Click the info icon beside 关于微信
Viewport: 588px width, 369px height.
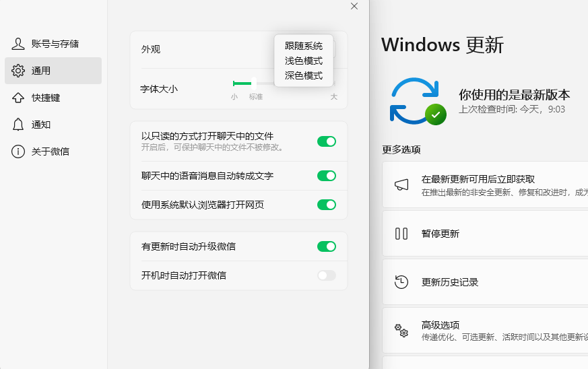tap(18, 152)
